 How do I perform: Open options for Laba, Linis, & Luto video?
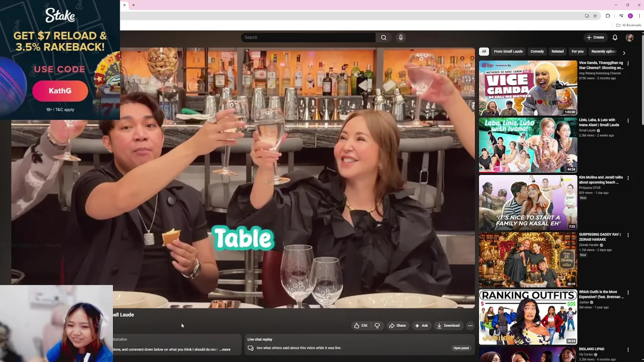click(x=628, y=121)
